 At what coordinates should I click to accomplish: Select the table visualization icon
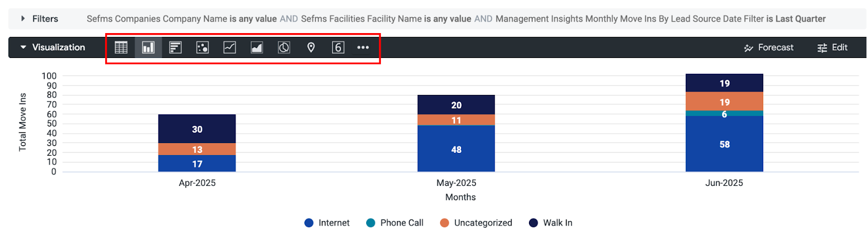[121, 48]
